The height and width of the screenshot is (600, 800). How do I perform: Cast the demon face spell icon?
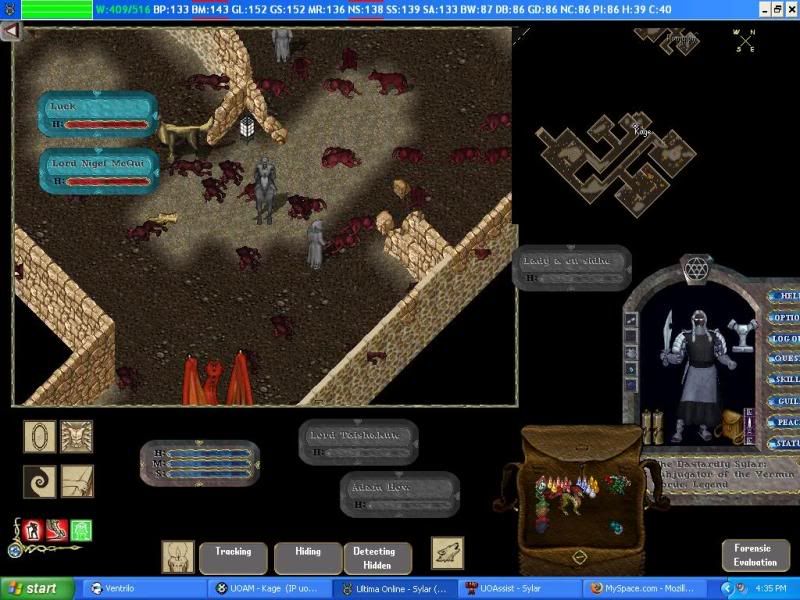click(77, 436)
